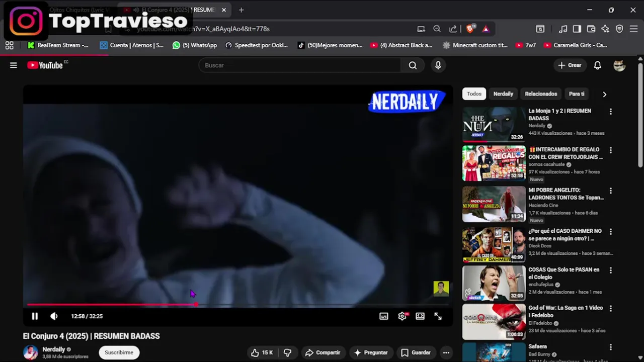Open the Nerdaily channel name link
This screenshot has width=644, height=362.
[x=53, y=349]
